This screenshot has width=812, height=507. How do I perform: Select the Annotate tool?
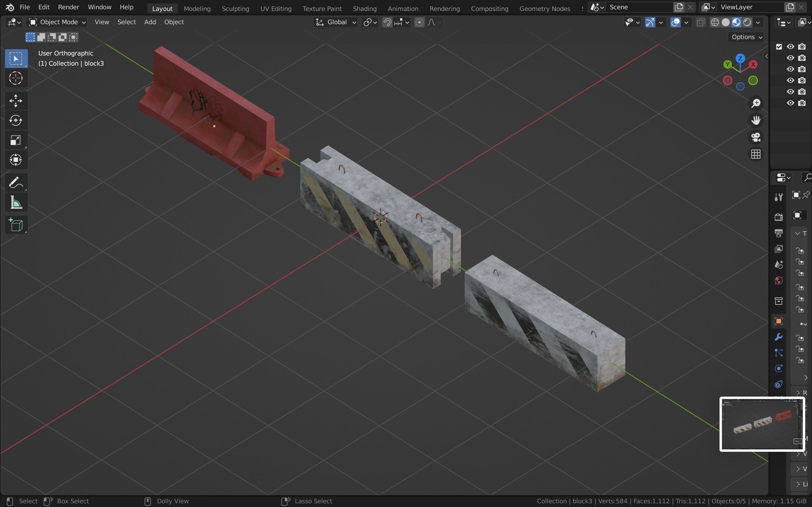pos(16,182)
